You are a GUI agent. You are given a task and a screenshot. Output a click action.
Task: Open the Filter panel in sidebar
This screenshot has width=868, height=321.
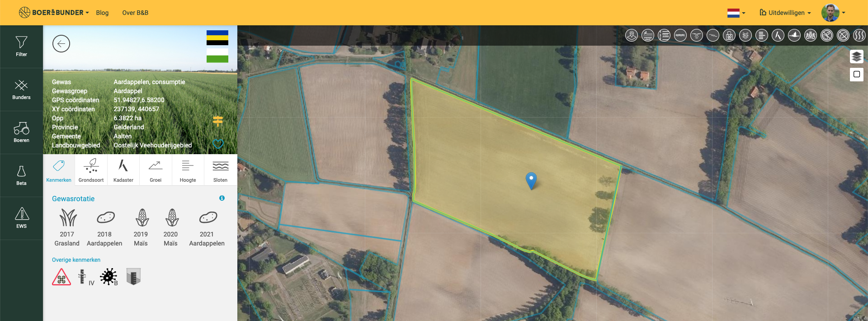(21, 47)
